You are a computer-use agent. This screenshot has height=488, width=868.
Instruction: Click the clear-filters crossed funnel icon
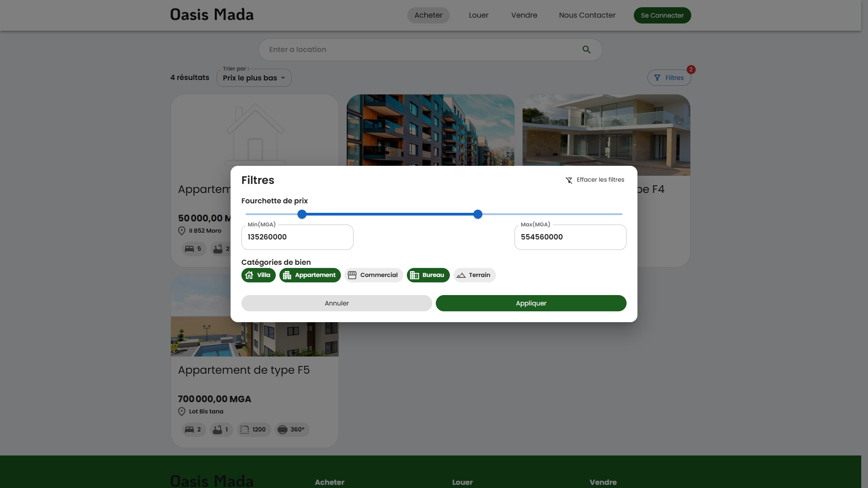[569, 180]
